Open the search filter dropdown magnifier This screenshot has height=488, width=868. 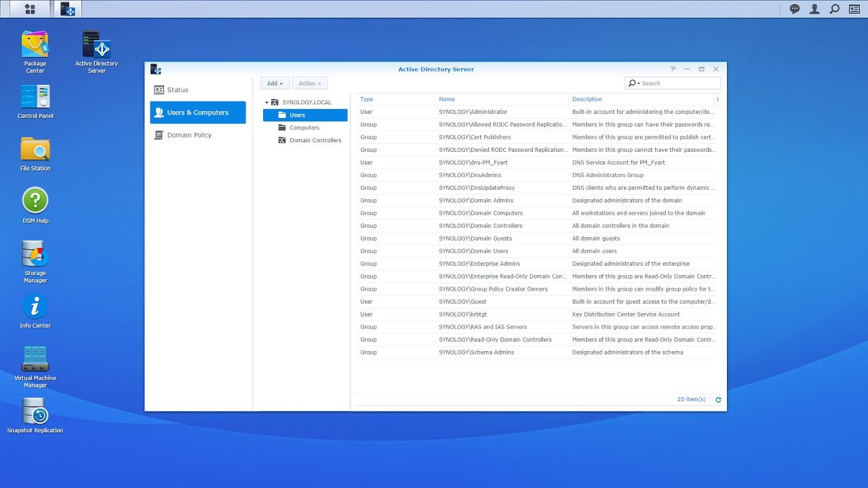coord(633,83)
